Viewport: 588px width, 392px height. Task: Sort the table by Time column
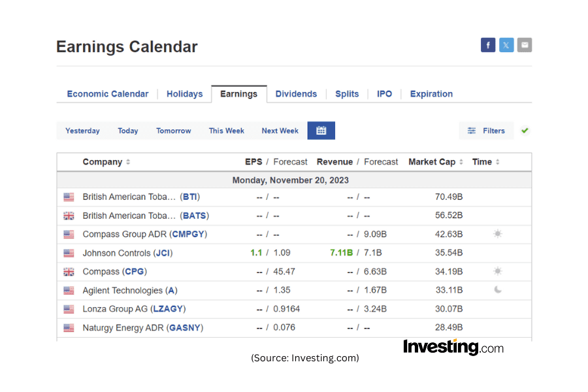tap(485, 162)
